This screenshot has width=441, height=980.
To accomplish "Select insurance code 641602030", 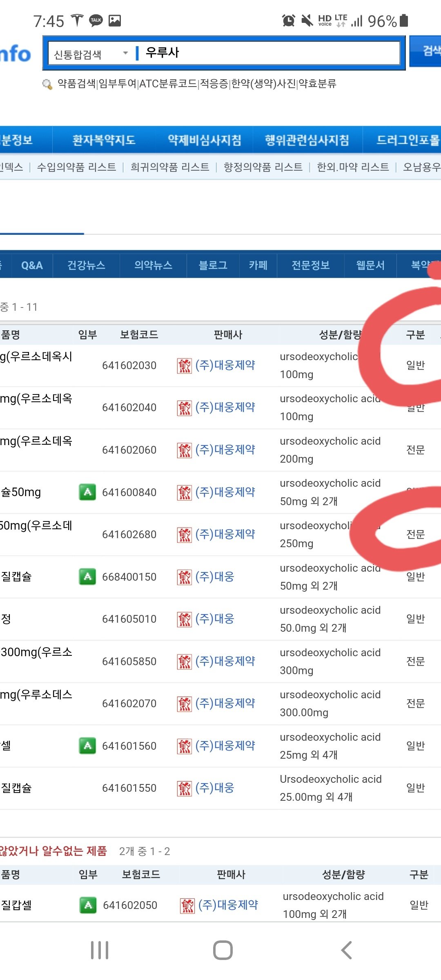I will [x=129, y=365].
